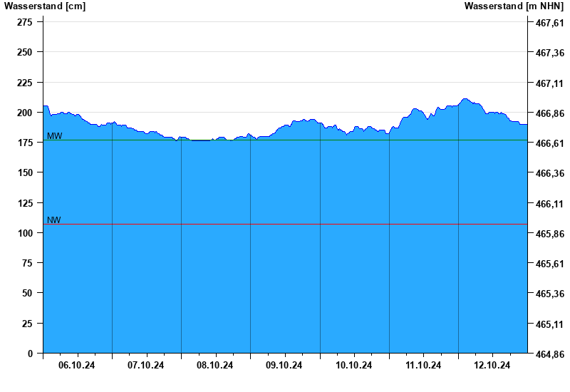This screenshot has width=570, height=392.
Task: Click the MW label above the green line
Action: pos(54,135)
